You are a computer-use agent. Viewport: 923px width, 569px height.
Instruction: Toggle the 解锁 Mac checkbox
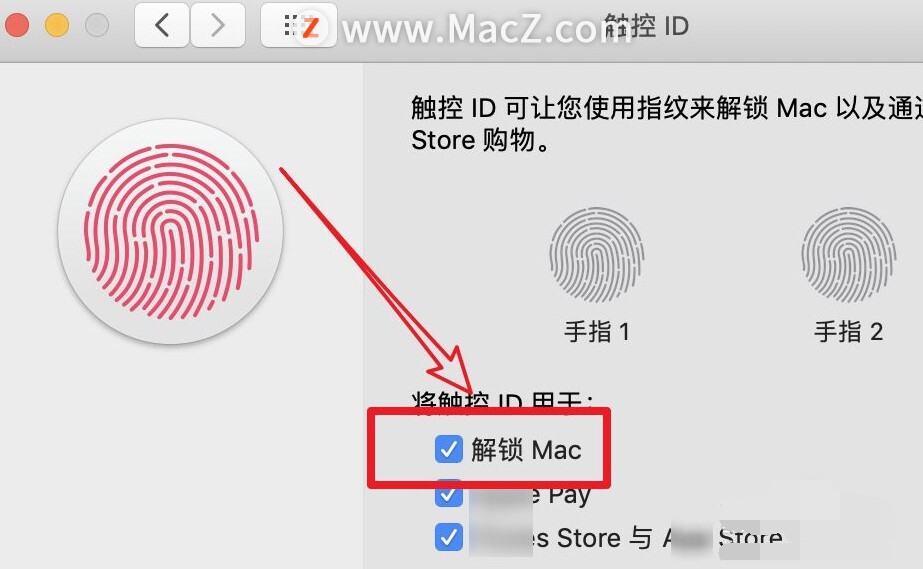pyautogui.click(x=449, y=449)
